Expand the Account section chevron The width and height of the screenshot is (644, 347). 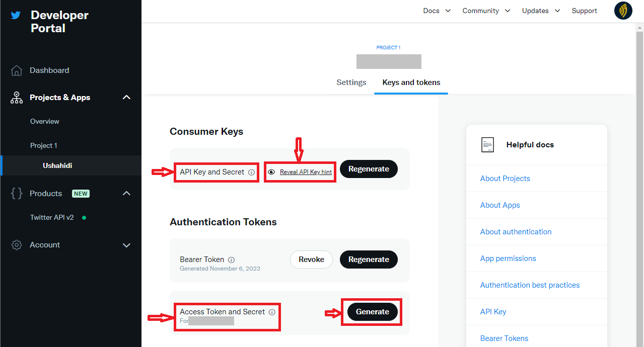pyautogui.click(x=126, y=245)
